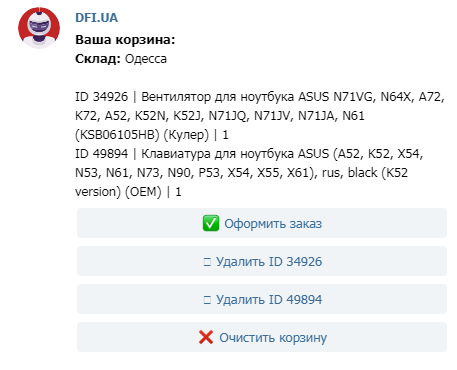Viewport: 457px width, 370px height.
Task: Click the ID 49894 text in the message
Action: pyautogui.click(x=101, y=154)
